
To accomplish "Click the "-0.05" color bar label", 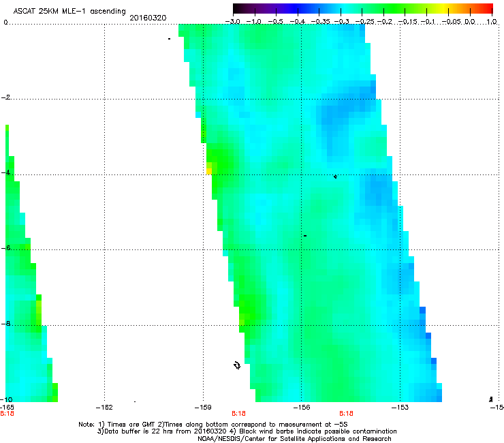I will coord(452,22).
